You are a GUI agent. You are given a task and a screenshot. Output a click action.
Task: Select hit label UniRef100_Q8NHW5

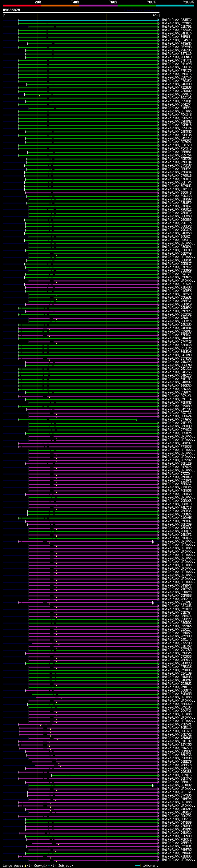pyautogui.click(x=177, y=738)
